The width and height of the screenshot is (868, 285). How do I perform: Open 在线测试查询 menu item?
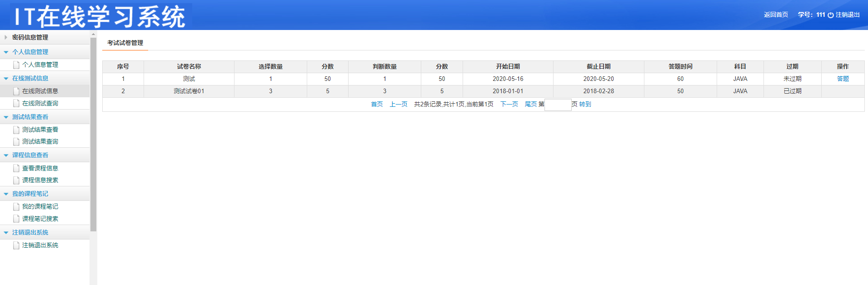pos(40,103)
